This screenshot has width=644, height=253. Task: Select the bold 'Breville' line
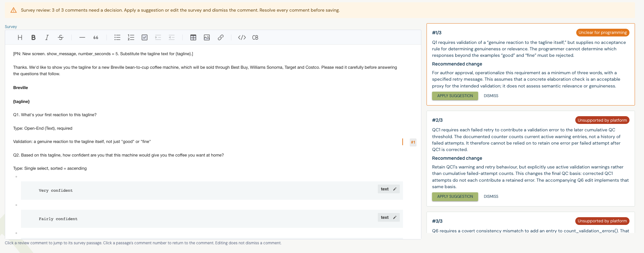click(21, 88)
